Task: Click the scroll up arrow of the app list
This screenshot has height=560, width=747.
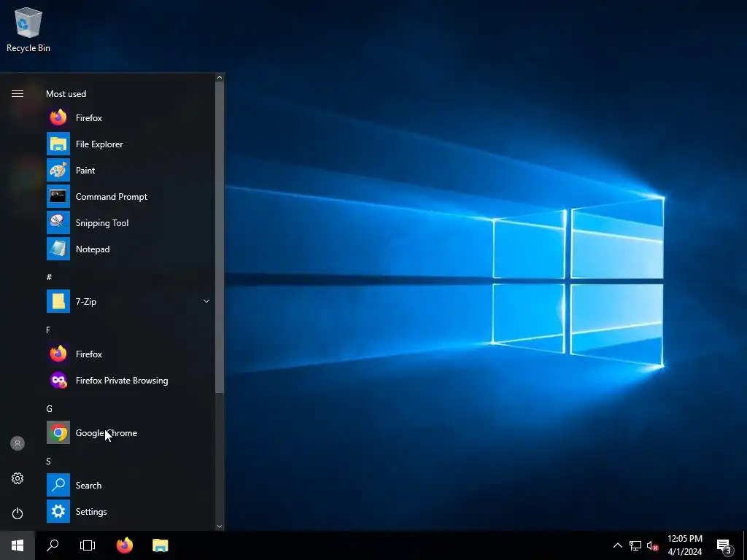Action: 220,77
